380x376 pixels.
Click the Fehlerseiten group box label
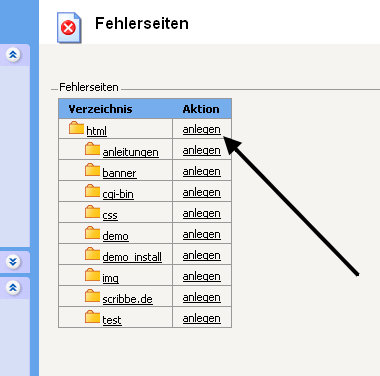[89, 87]
